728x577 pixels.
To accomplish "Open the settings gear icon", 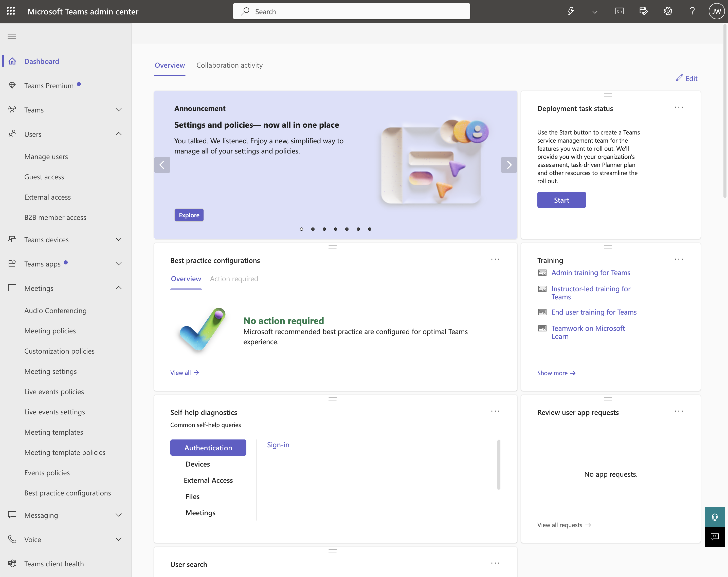I will [x=668, y=11].
